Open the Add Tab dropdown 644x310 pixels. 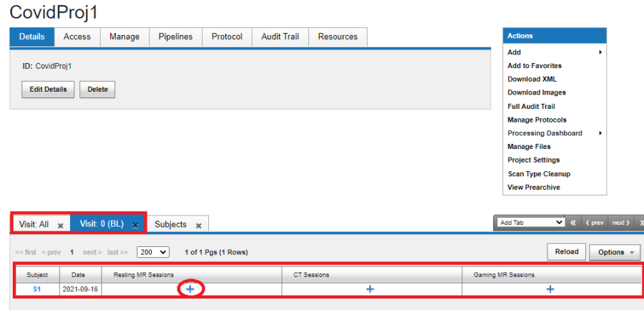[x=530, y=223]
